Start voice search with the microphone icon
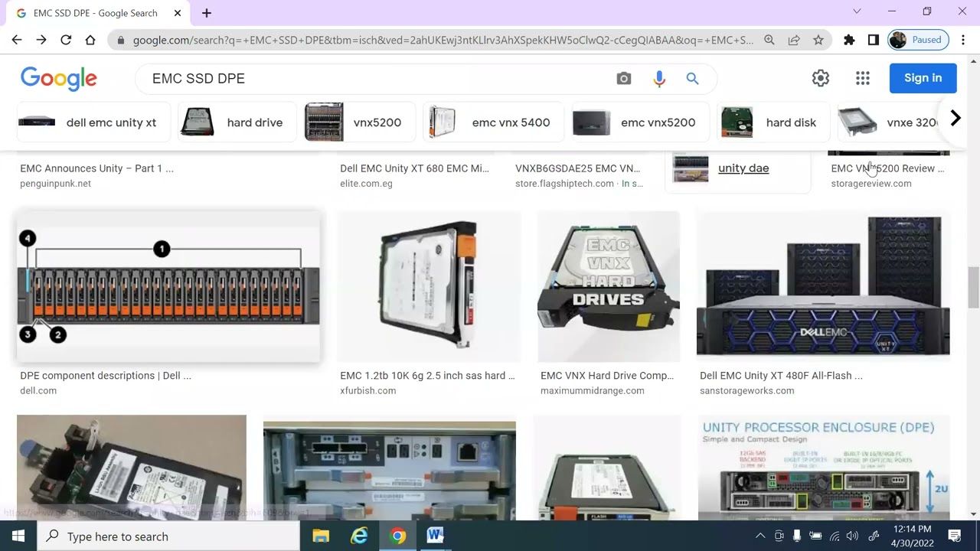Viewport: 980px width, 551px height. tap(659, 79)
